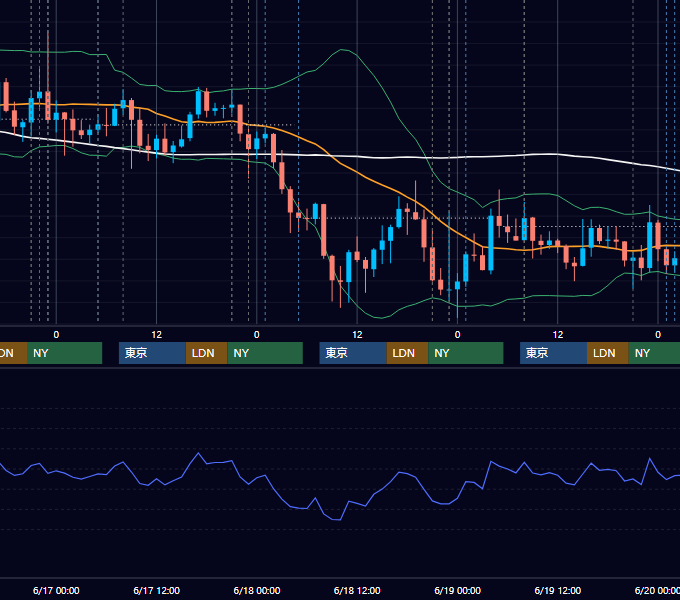Select the NY session block following 6/17 LDN
This screenshot has width=680, height=600.
265,353
